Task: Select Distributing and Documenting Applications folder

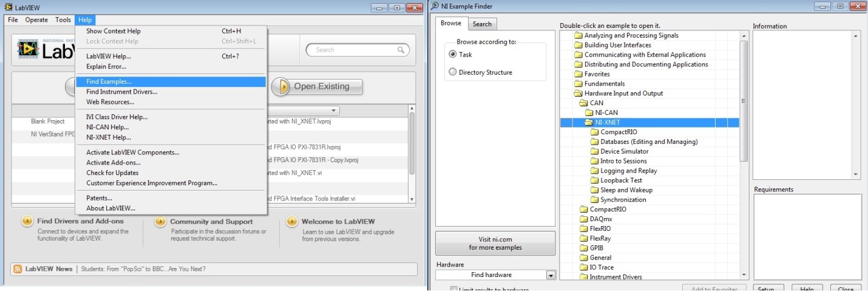Action: [x=641, y=64]
